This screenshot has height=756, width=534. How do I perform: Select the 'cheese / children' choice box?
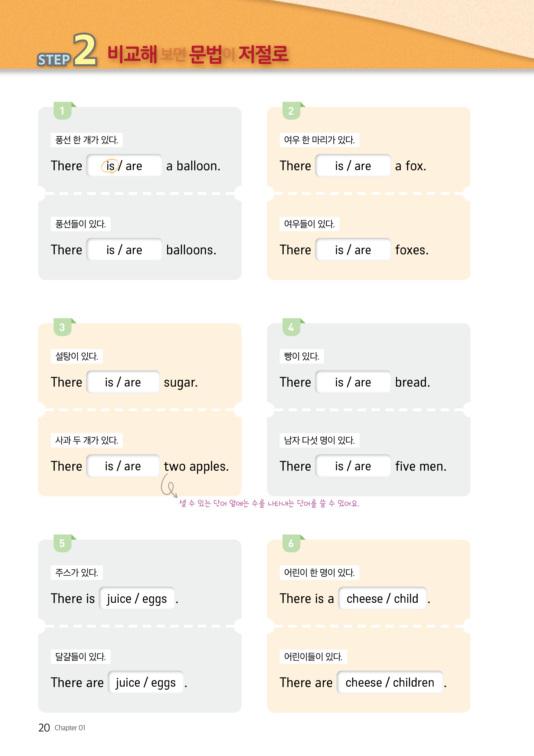point(390,683)
